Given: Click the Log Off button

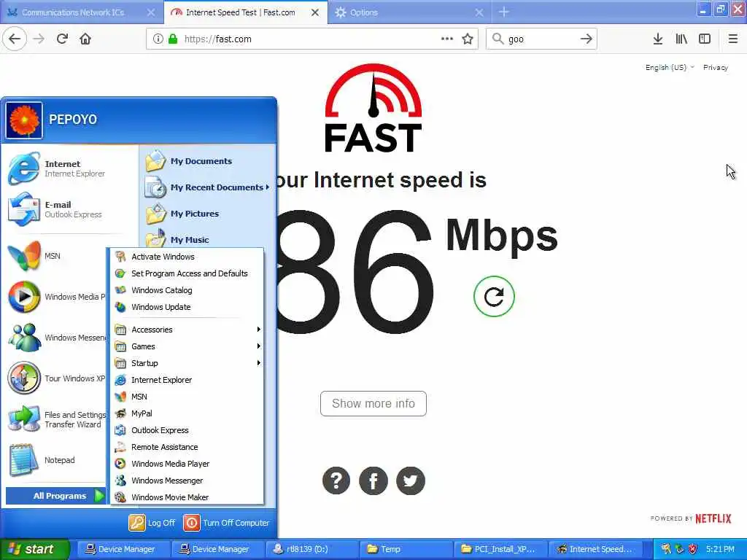Looking at the screenshot, I should coord(152,523).
